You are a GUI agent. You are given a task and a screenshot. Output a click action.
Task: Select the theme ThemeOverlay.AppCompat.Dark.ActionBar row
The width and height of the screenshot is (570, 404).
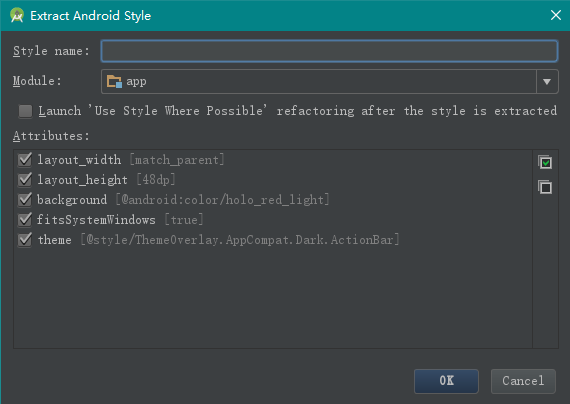coord(218,240)
